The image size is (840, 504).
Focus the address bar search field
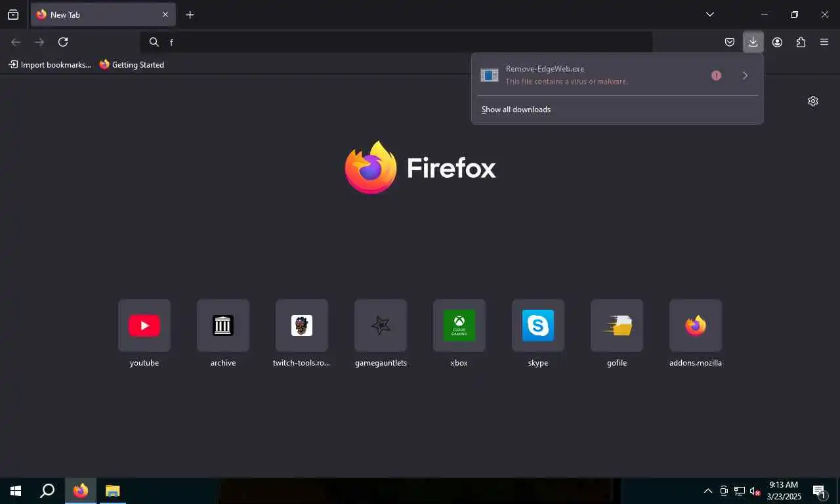click(396, 42)
